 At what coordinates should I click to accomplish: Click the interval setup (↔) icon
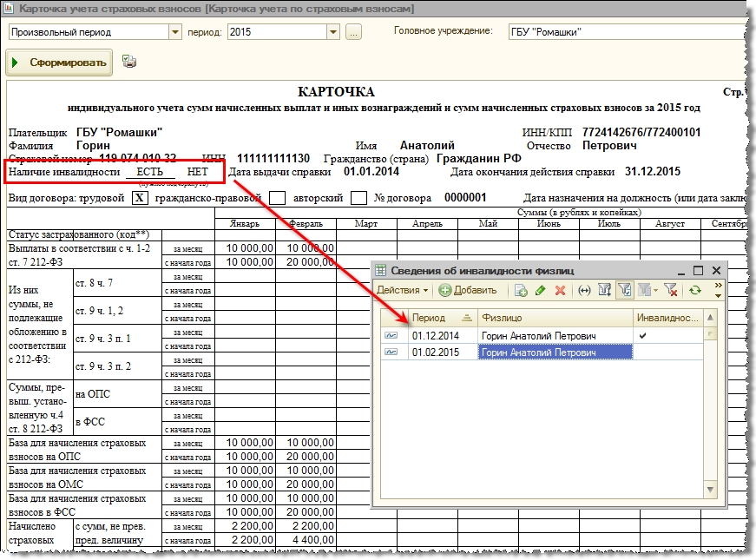coord(584,290)
